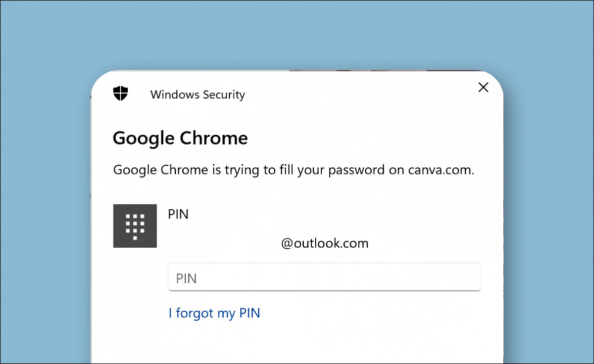
Task: Click the Windows Security shield icon
Action: coord(120,93)
